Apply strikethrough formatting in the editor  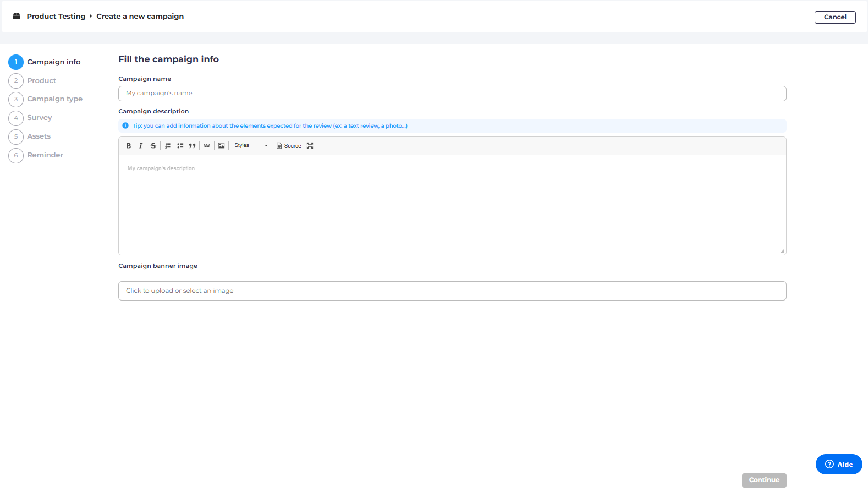pos(153,146)
